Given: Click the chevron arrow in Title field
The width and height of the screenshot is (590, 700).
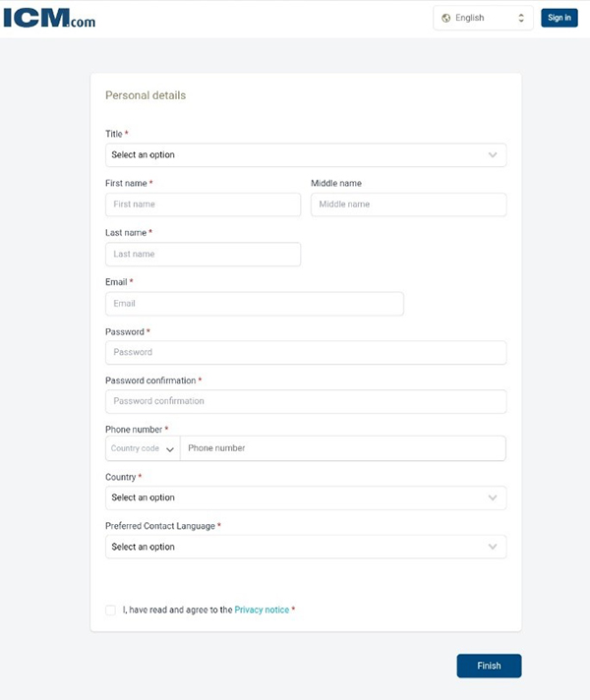Looking at the screenshot, I should pos(493,155).
